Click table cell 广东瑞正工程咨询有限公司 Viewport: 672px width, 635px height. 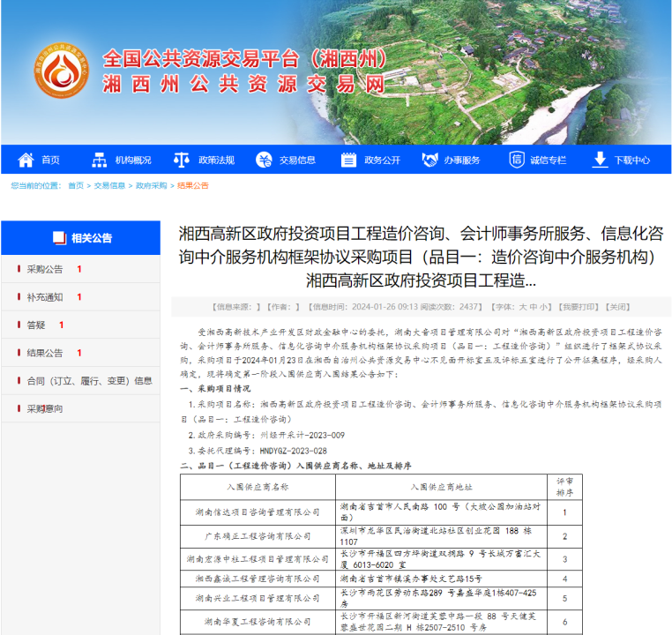(258, 536)
